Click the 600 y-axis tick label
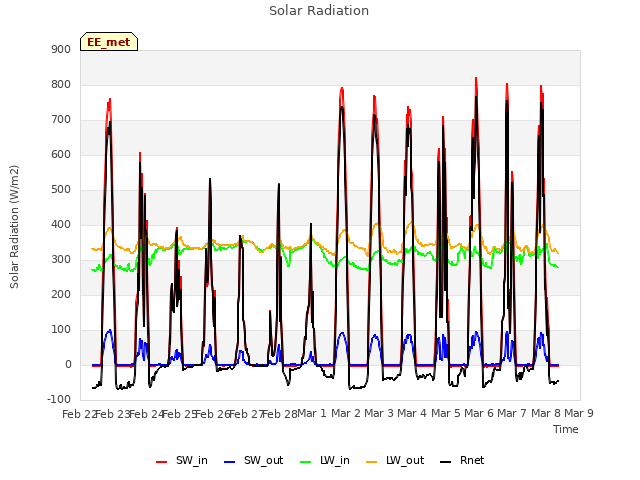 (x=61, y=155)
